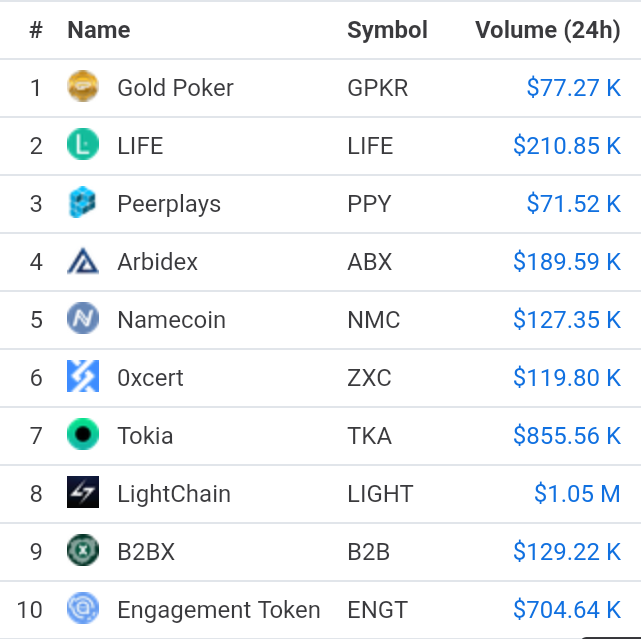Click Tokia's $855.56 K volume link
The height and width of the screenshot is (639, 641).
(x=566, y=436)
